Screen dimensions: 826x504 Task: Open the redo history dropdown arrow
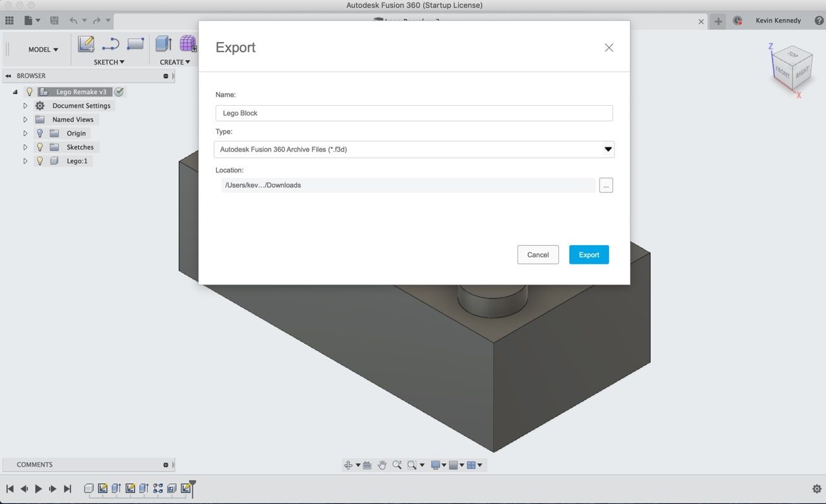(108, 21)
